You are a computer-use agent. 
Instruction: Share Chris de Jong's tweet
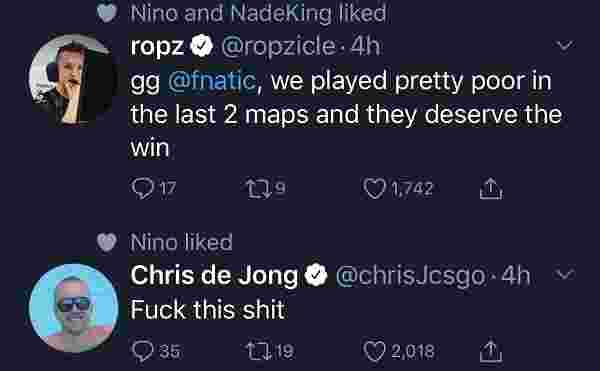(x=491, y=351)
